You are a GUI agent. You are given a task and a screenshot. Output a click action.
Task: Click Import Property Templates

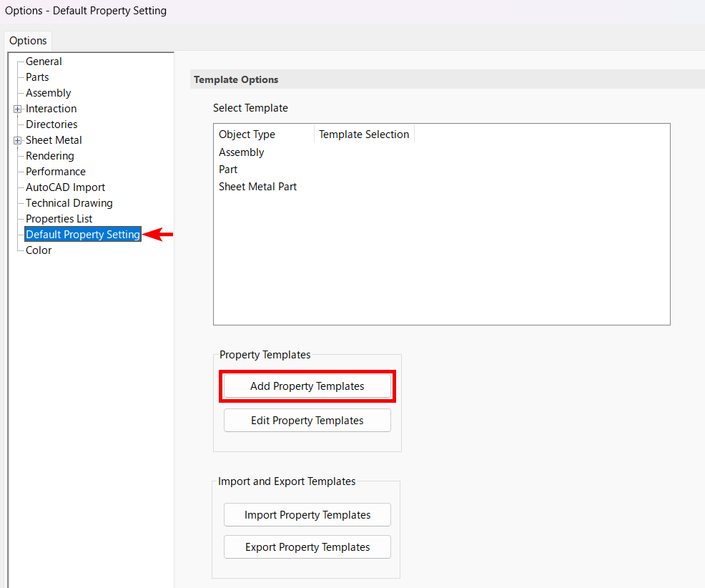[x=307, y=515]
